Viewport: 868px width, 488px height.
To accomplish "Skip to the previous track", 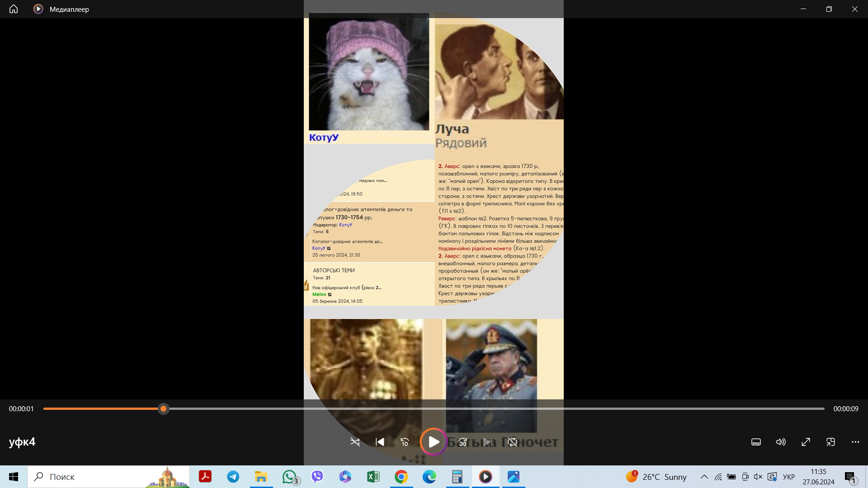I will tap(380, 442).
